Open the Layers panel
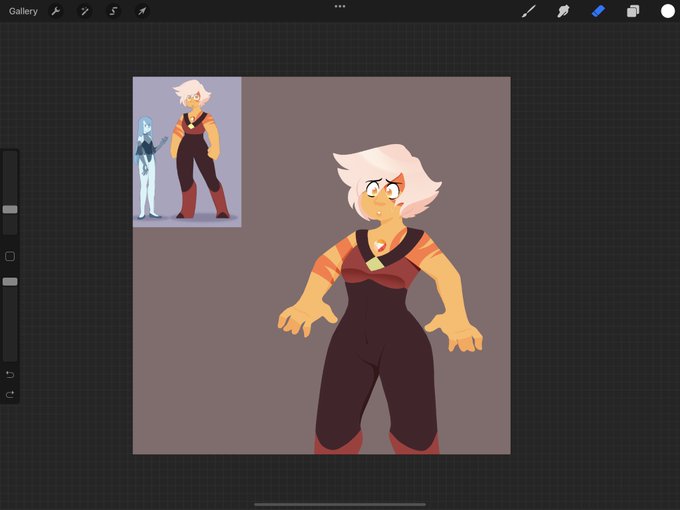Screen dimensions: 680x510 point(633,11)
